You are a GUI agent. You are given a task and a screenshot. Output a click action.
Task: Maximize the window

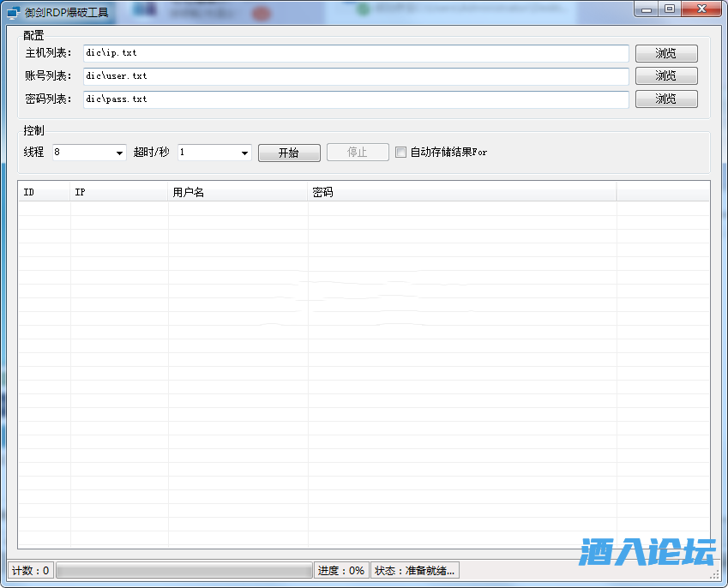click(669, 9)
